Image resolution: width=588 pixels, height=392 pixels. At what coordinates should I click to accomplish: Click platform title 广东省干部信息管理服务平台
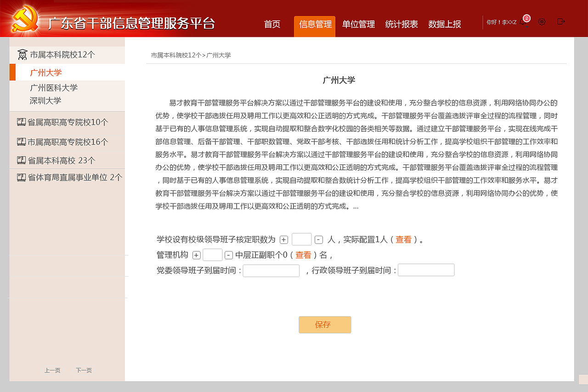tap(131, 23)
